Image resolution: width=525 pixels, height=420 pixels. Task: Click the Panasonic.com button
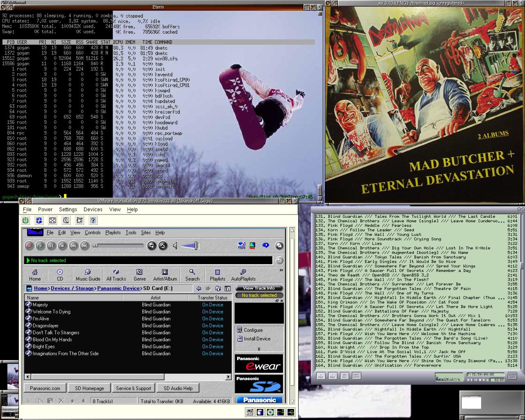tap(45, 388)
